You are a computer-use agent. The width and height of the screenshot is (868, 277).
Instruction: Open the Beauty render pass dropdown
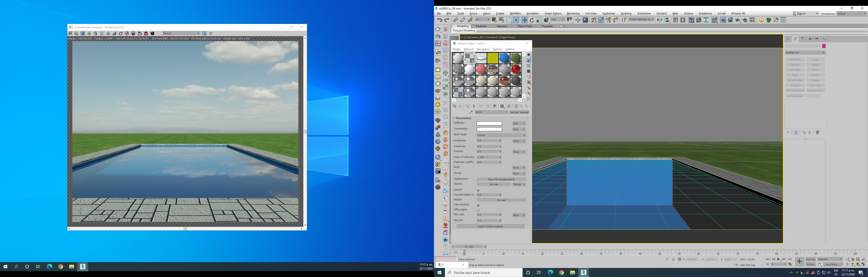click(x=181, y=33)
